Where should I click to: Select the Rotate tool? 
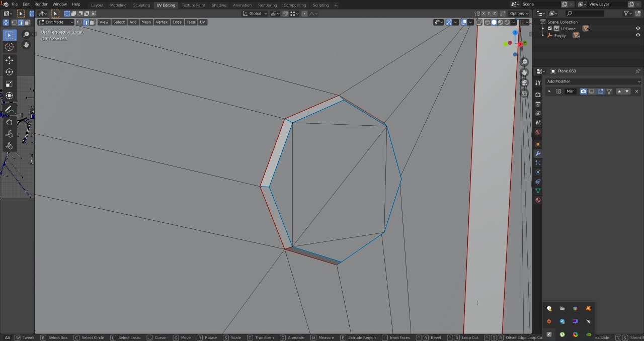tap(9, 72)
